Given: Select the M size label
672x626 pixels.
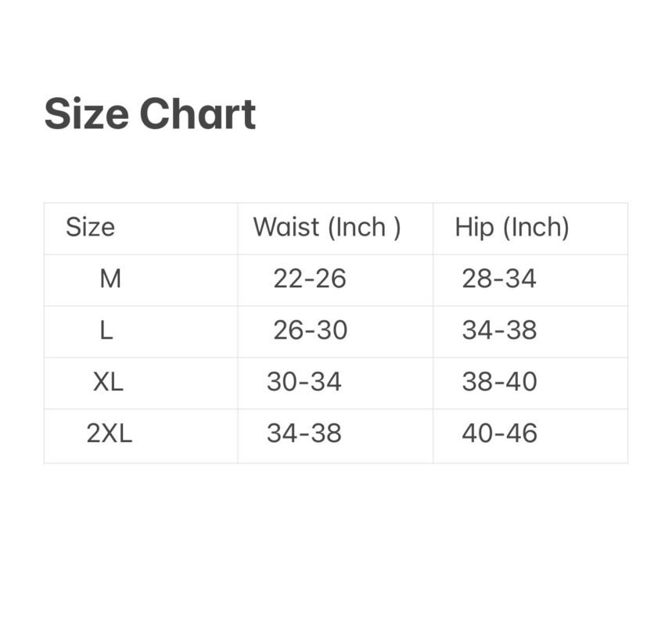Looking at the screenshot, I should click(110, 279).
